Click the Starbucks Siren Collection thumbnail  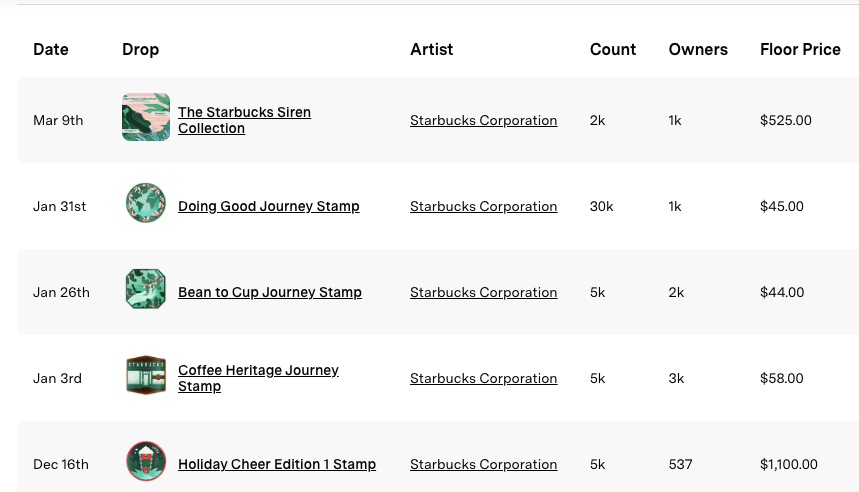coord(146,118)
